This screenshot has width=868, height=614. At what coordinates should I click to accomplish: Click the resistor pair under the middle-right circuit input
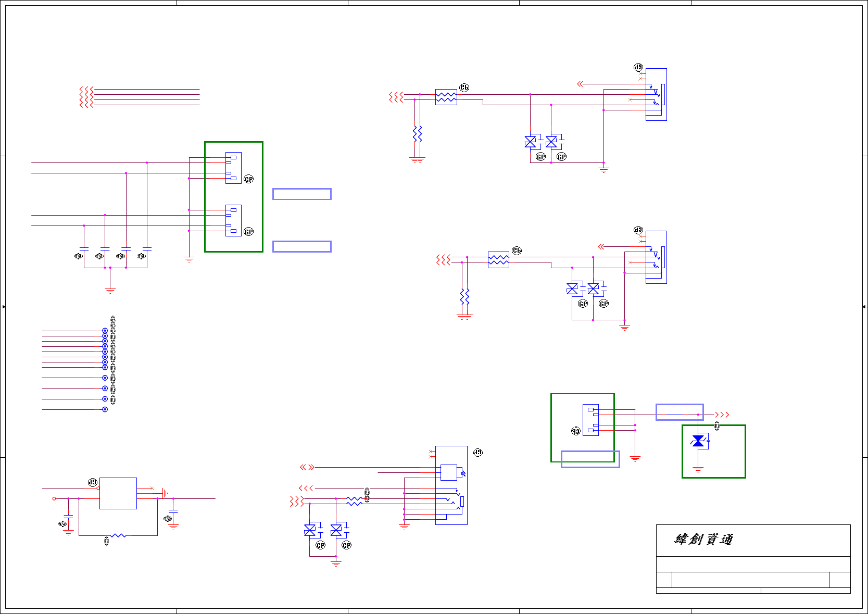click(x=464, y=296)
